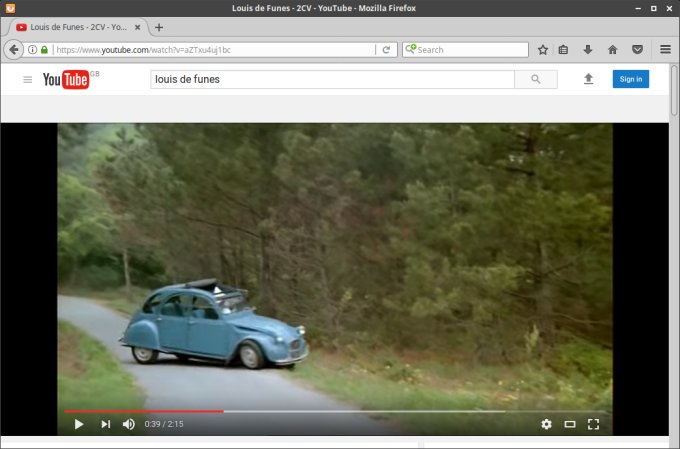
Task: Bookmark this page with star icon
Action: [543, 49]
